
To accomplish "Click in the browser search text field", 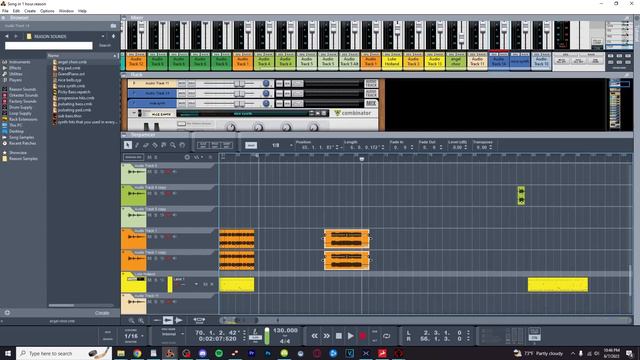I will point(49,46).
